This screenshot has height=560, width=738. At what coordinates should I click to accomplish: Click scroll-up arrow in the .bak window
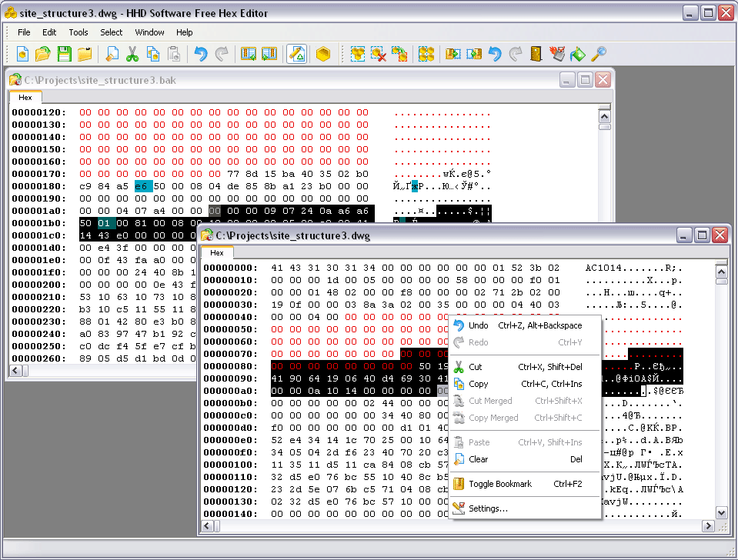tap(604, 117)
